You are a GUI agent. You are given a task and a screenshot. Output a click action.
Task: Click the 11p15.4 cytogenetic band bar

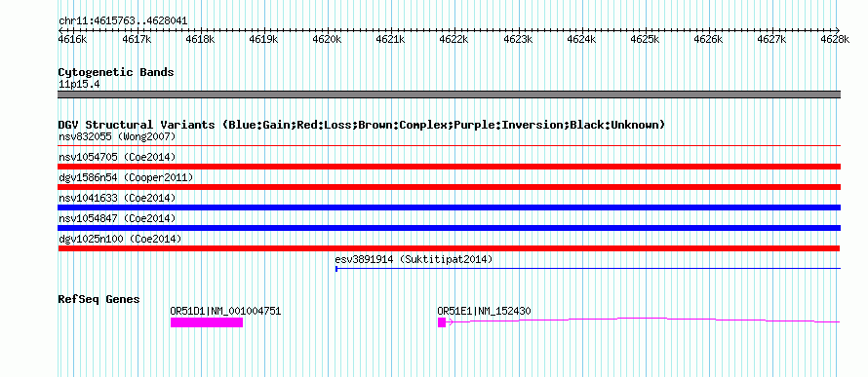(449, 94)
